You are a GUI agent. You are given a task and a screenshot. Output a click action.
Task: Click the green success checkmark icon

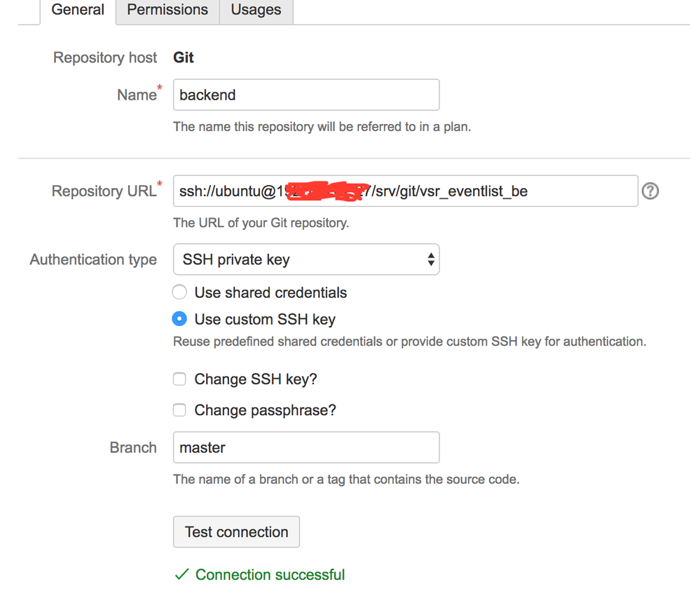[181, 574]
